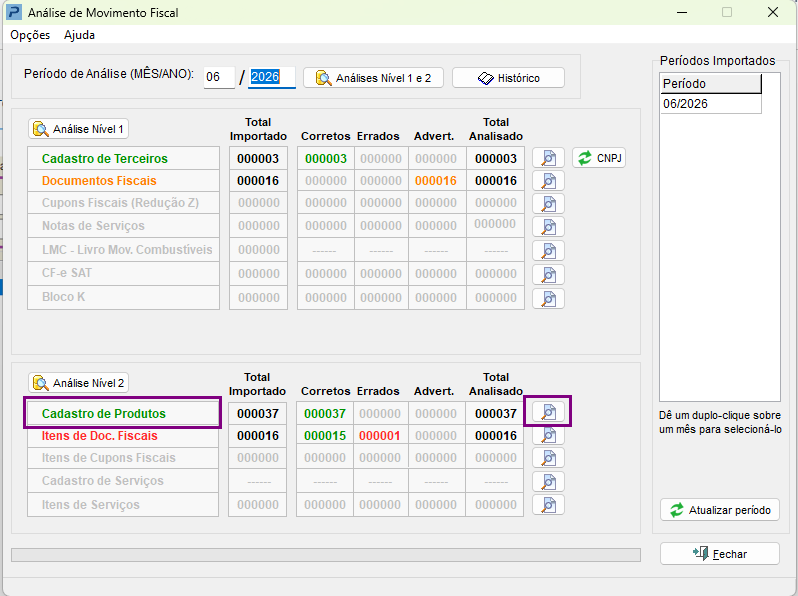The height and width of the screenshot is (596, 798).
Task: Click magnifier icon for Cupons Fiscais (Redução Z)
Action: (x=548, y=204)
